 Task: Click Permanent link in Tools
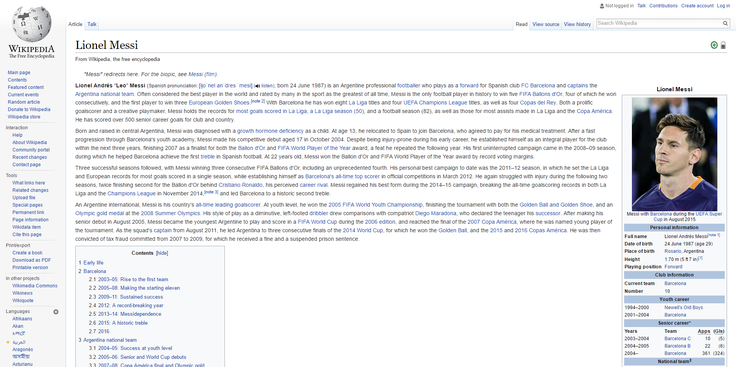point(28,213)
